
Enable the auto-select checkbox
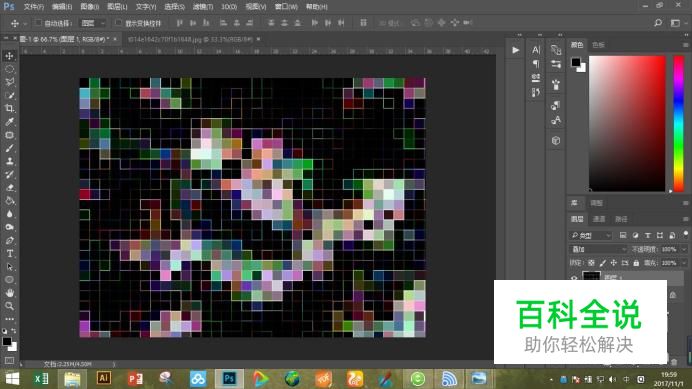click(38, 23)
